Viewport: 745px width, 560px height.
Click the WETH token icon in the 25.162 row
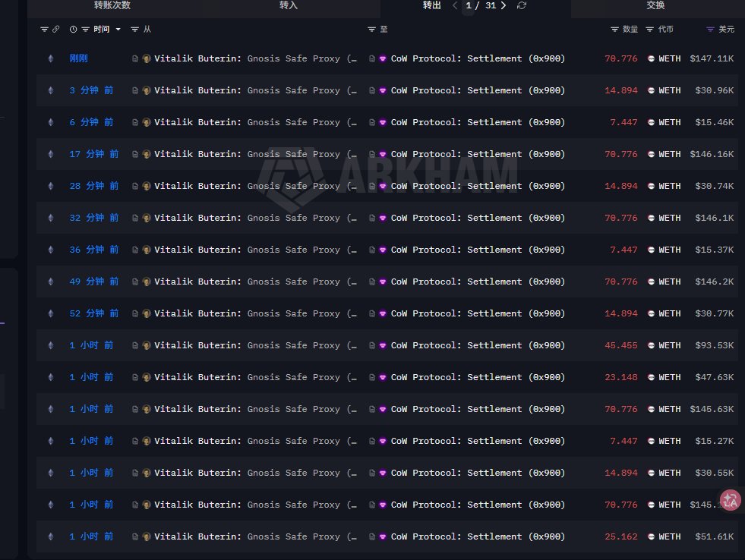651,536
